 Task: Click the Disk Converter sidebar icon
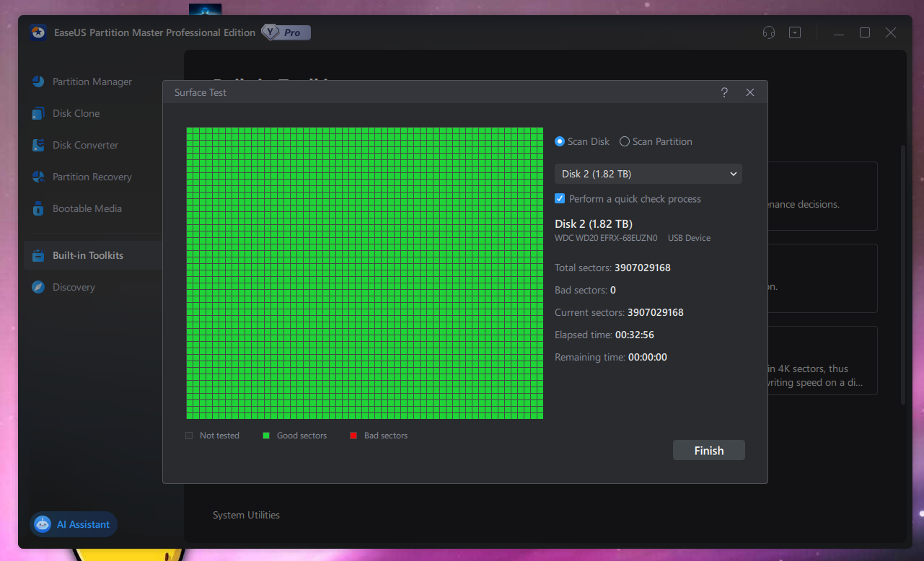coord(38,145)
